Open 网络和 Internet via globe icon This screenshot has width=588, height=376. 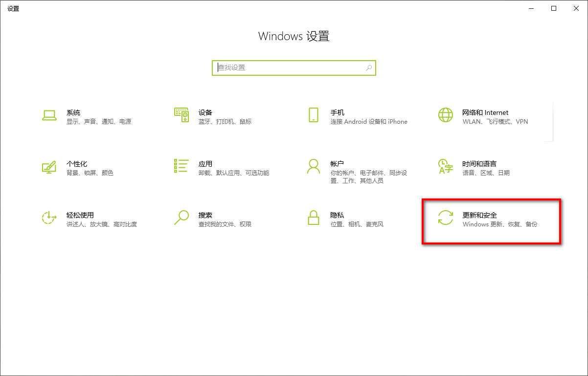(445, 116)
